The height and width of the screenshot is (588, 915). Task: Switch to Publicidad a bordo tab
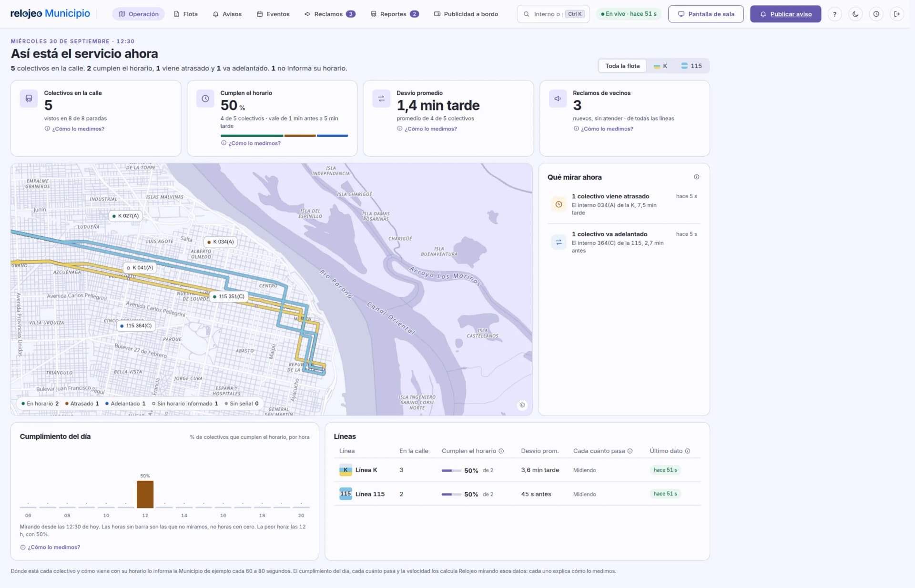[466, 14]
